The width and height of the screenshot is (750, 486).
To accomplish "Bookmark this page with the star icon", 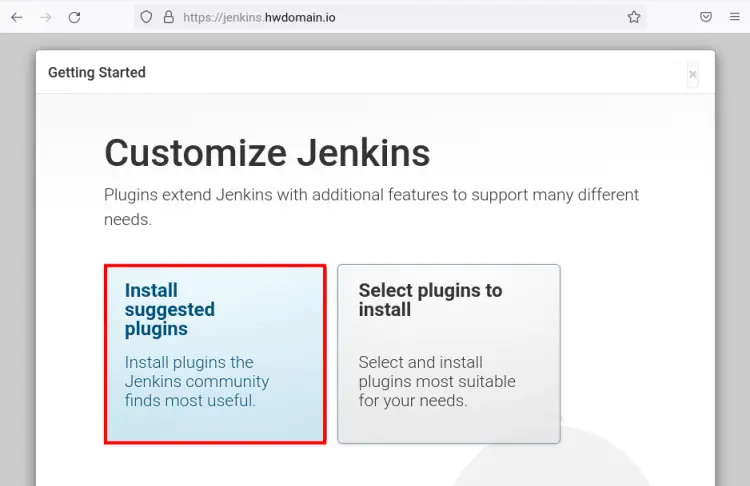I will [x=633, y=17].
